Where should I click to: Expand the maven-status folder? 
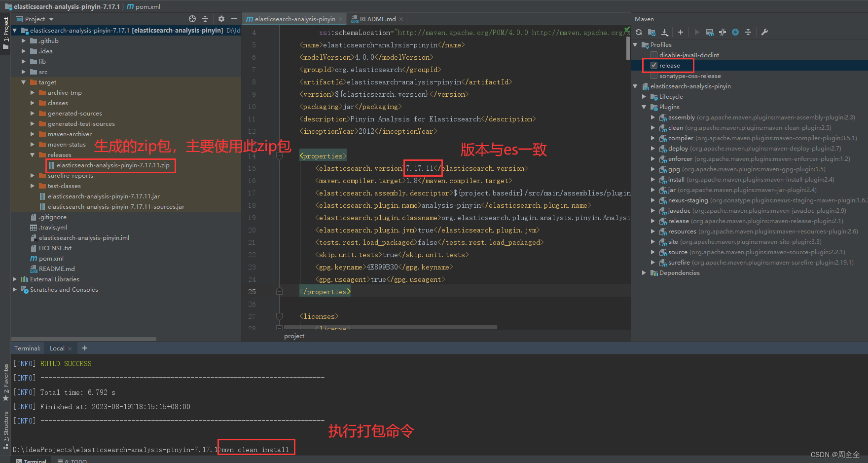pyautogui.click(x=33, y=145)
